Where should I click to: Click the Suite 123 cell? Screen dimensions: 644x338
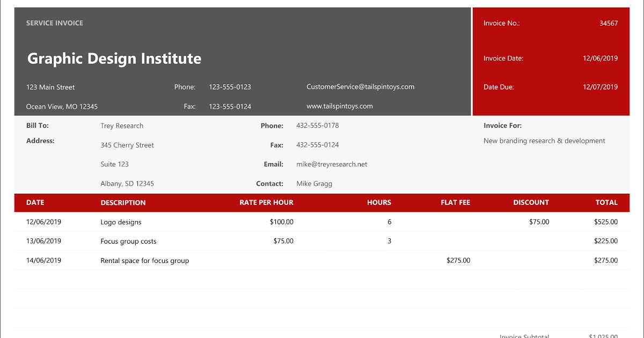click(114, 164)
